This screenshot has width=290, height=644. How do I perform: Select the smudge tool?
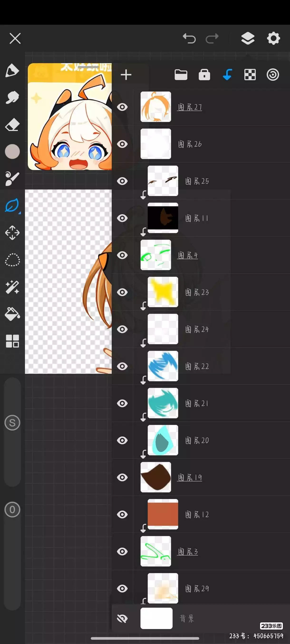pyautogui.click(x=12, y=97)
